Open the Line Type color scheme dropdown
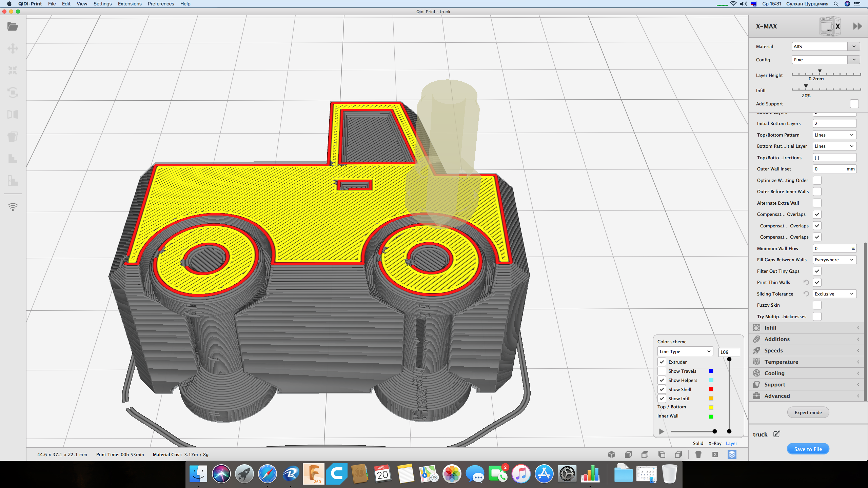Image resolution: width=868 pixels, height=488 pixels. (685, 351)
